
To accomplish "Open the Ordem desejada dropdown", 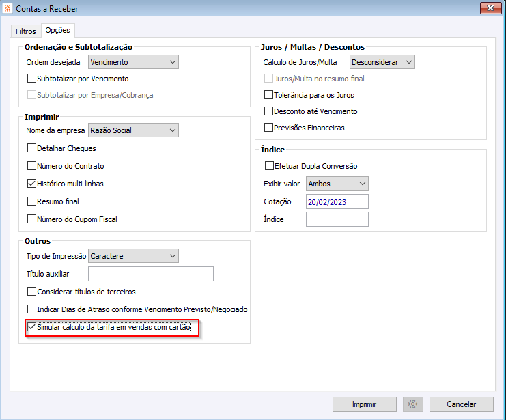I will coord(133,62).
